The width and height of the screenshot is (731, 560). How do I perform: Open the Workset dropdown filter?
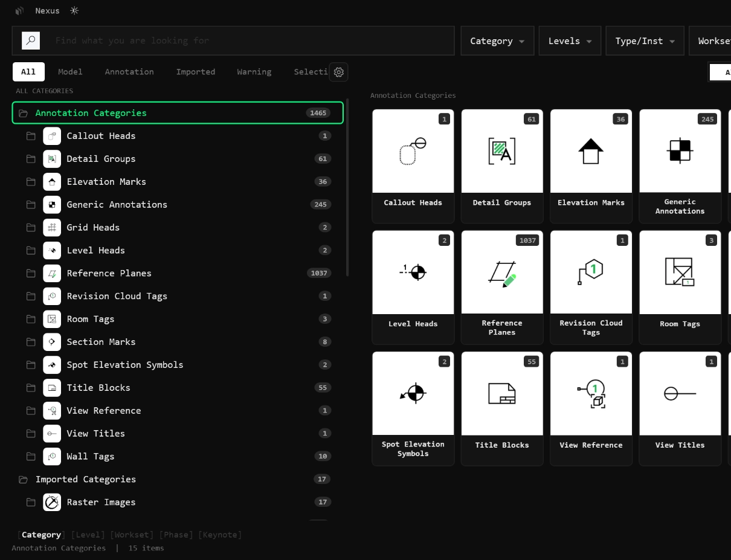pyautogui.click(x=710, y=41)
